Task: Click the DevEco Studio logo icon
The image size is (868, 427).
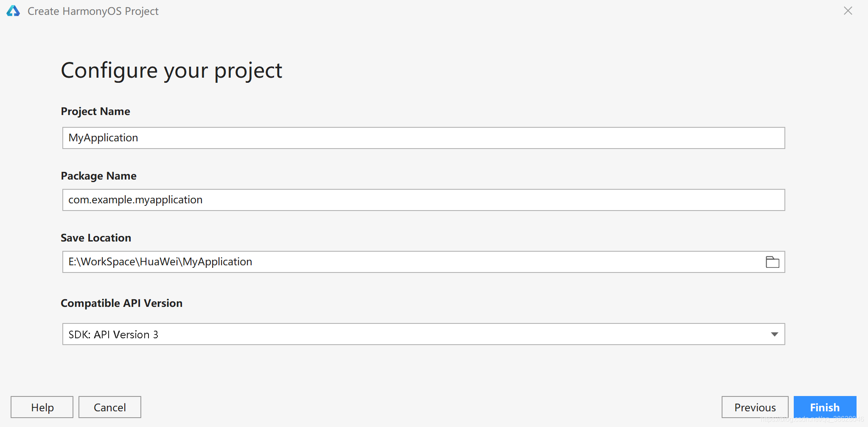Action: click(13, 11)
